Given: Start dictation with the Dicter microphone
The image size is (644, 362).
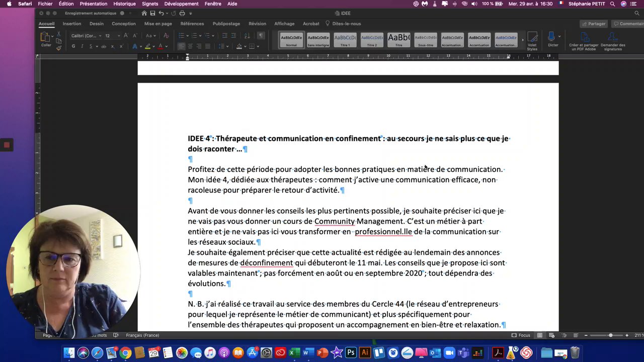Looking at the screenshot, I should click(552, 39).
